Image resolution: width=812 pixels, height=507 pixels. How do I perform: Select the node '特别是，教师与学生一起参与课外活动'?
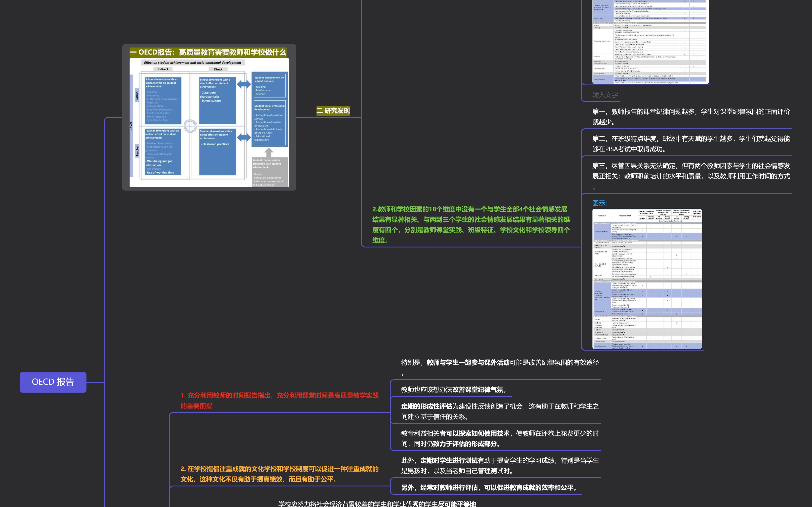[x=500, y=368]
